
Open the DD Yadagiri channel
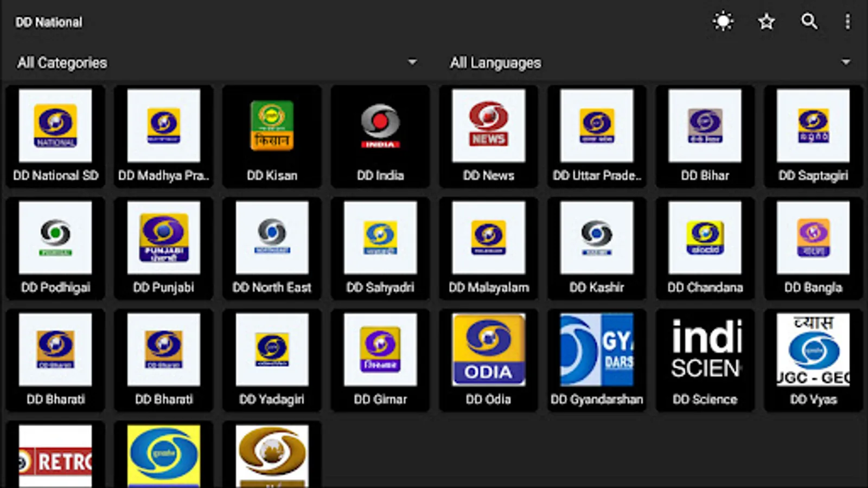coord(272,360)
